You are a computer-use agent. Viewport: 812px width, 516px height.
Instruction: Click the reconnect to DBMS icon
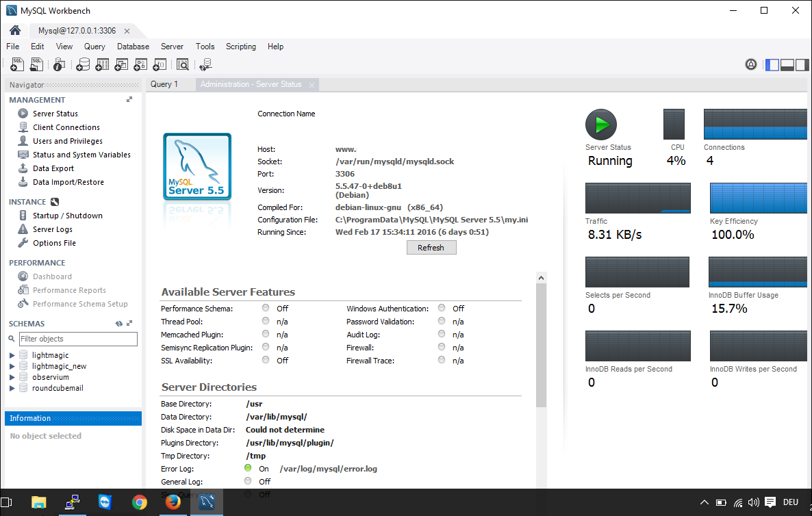point(205,64)
